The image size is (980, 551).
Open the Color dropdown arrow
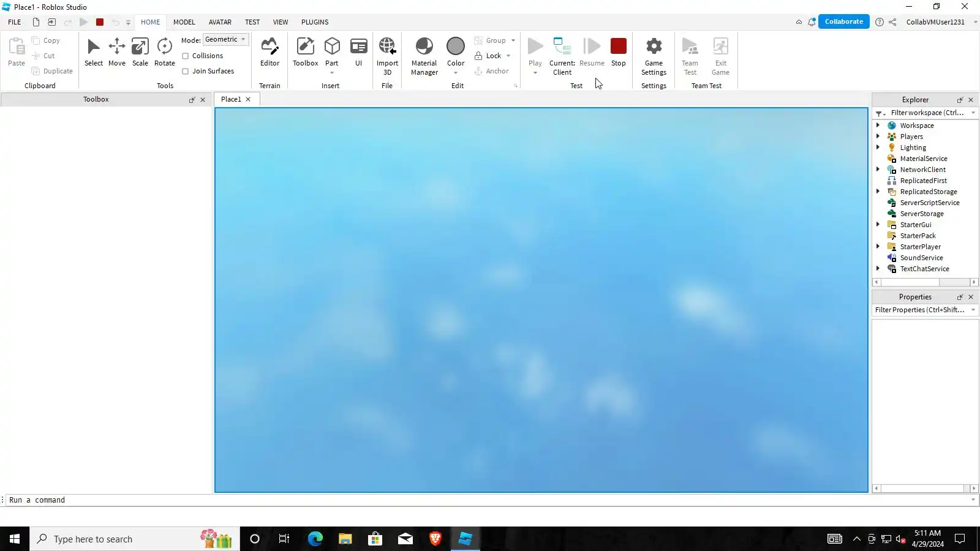click(456, 73)
